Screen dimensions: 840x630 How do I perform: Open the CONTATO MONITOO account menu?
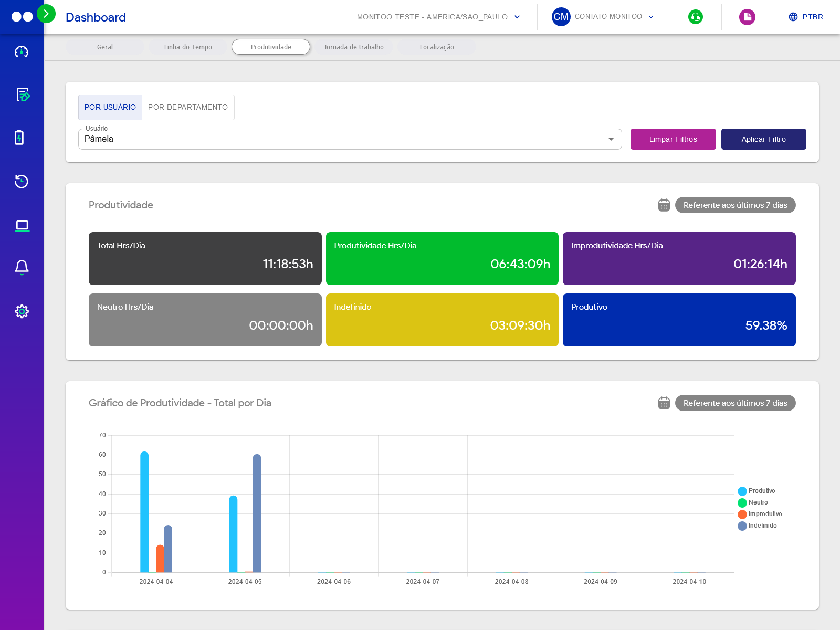[x=603, y=17]
